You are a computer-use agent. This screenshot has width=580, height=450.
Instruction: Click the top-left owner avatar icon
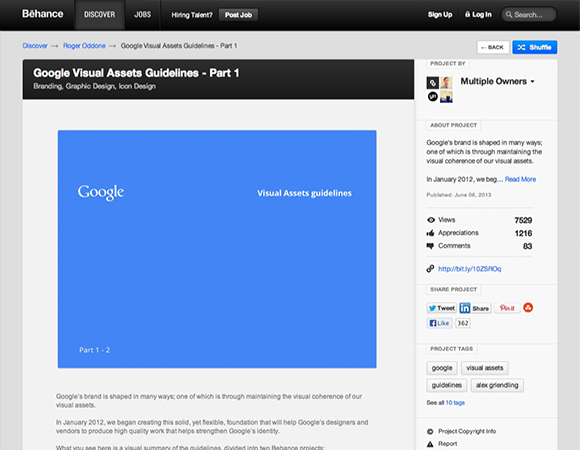pyautogui.click(x=432, y=82)
